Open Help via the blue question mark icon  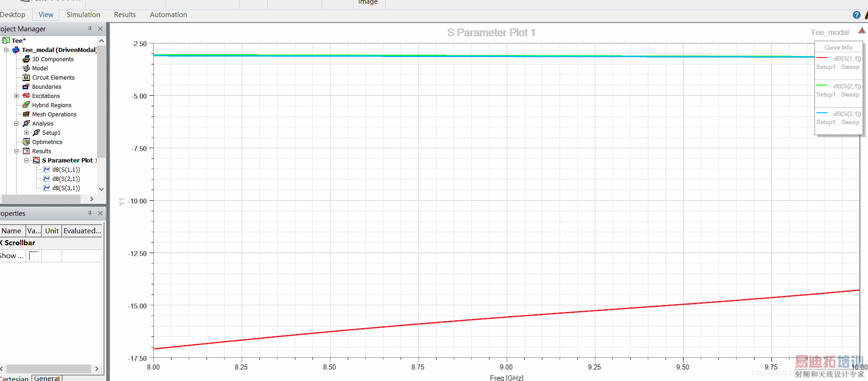tap(857, 15)
